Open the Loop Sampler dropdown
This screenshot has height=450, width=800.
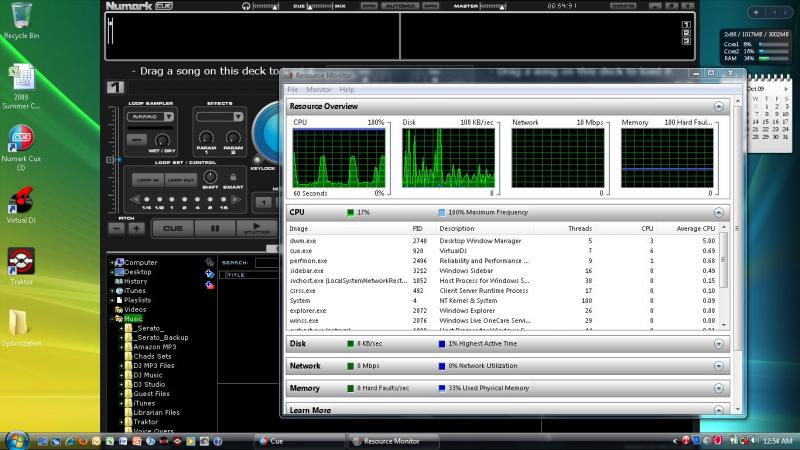(x=168, y=117)
